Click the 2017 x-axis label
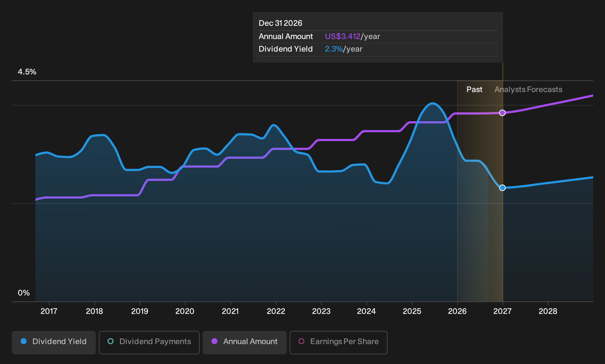Viewport: 605px width, 364px height. point(49,311)
